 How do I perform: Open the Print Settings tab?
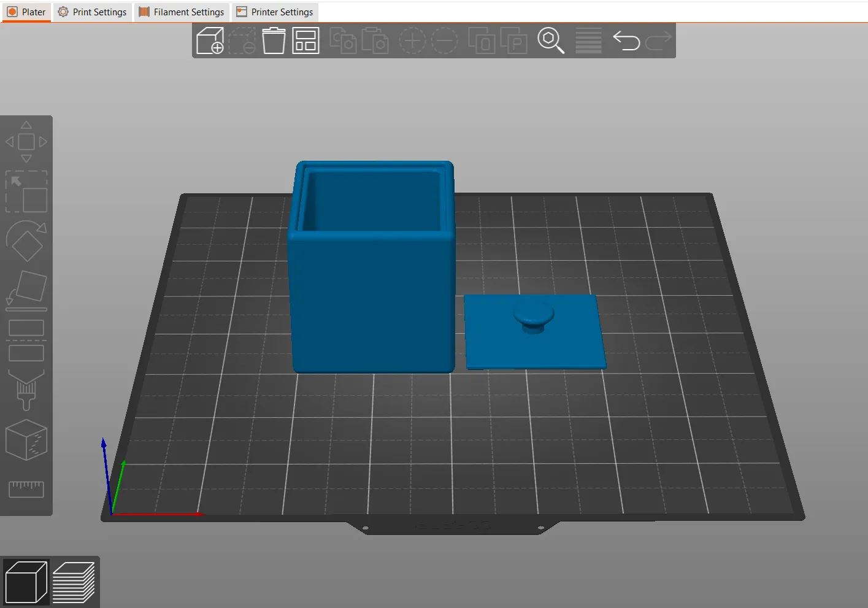coord(93,12)
